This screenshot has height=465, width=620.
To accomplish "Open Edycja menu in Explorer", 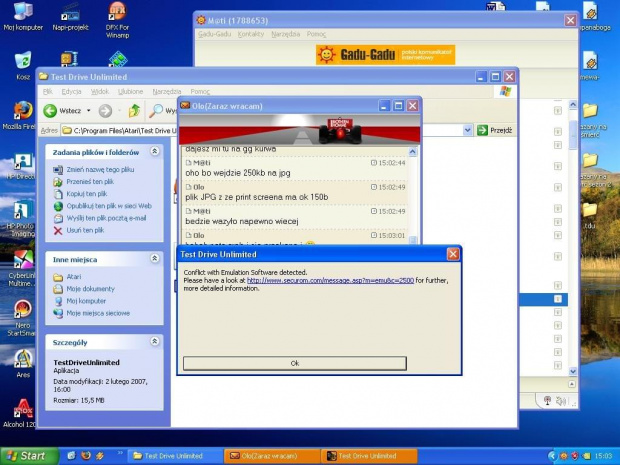I will point(71,91).
